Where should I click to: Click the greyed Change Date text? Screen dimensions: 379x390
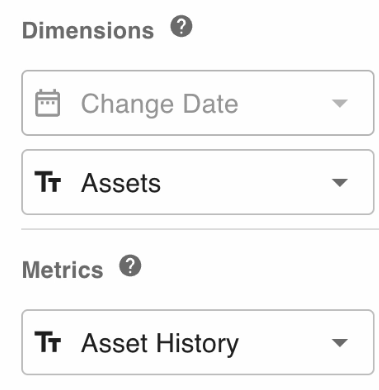[x=160, y=104]
